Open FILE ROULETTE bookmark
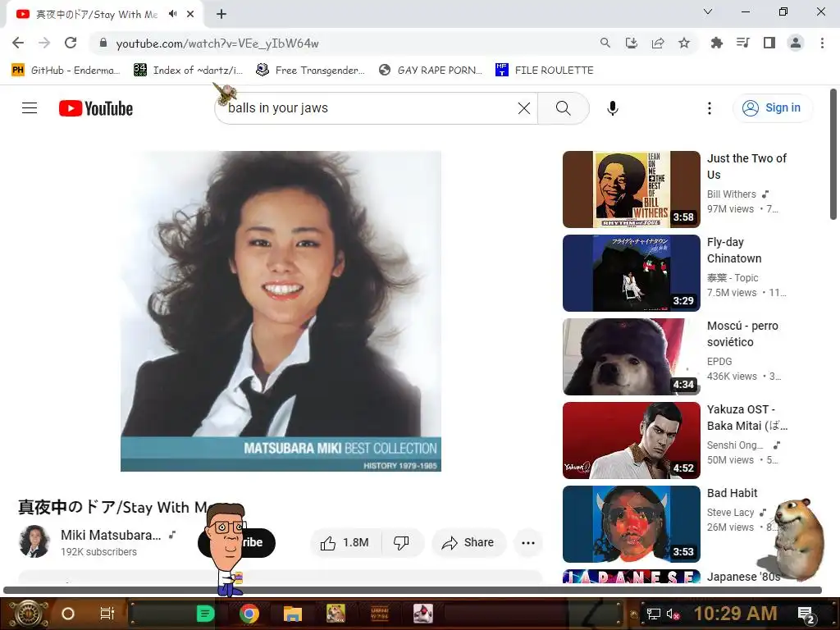840x630 pixels. 545,71
